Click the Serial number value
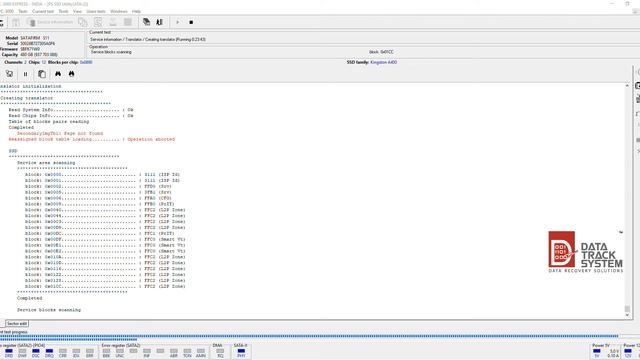 click(38, 44)
